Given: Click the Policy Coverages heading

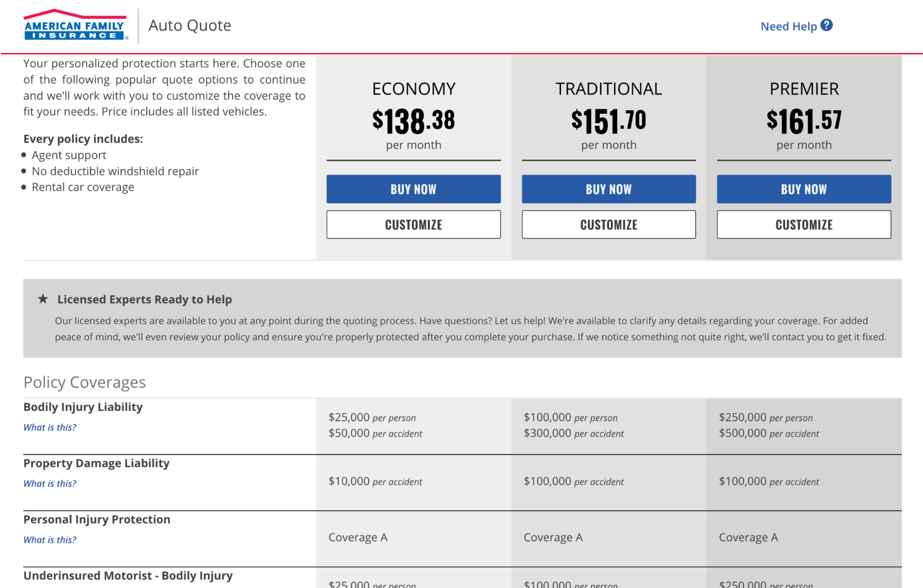Looking at the screenshot, I should (85, 382).
